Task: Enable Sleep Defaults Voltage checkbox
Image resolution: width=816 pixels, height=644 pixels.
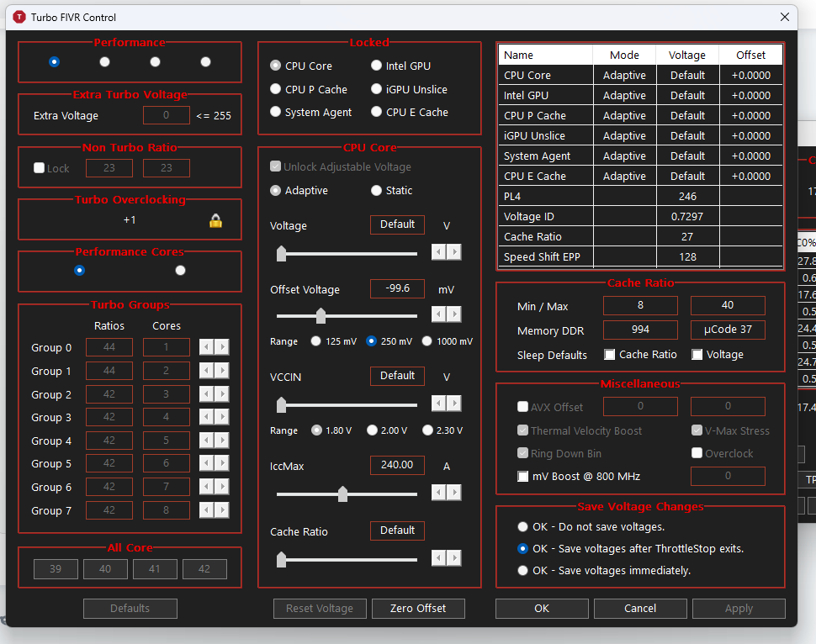Action: tap(697, 354)
